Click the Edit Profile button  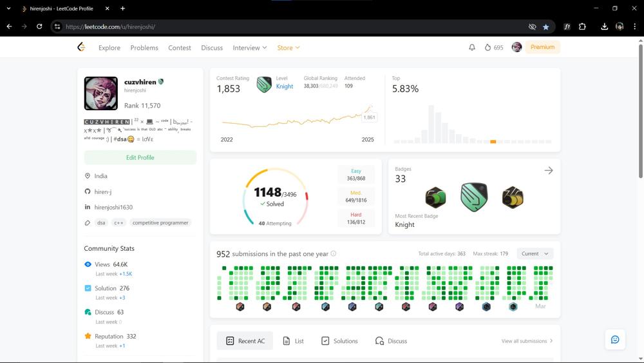(x=140, y=157)
